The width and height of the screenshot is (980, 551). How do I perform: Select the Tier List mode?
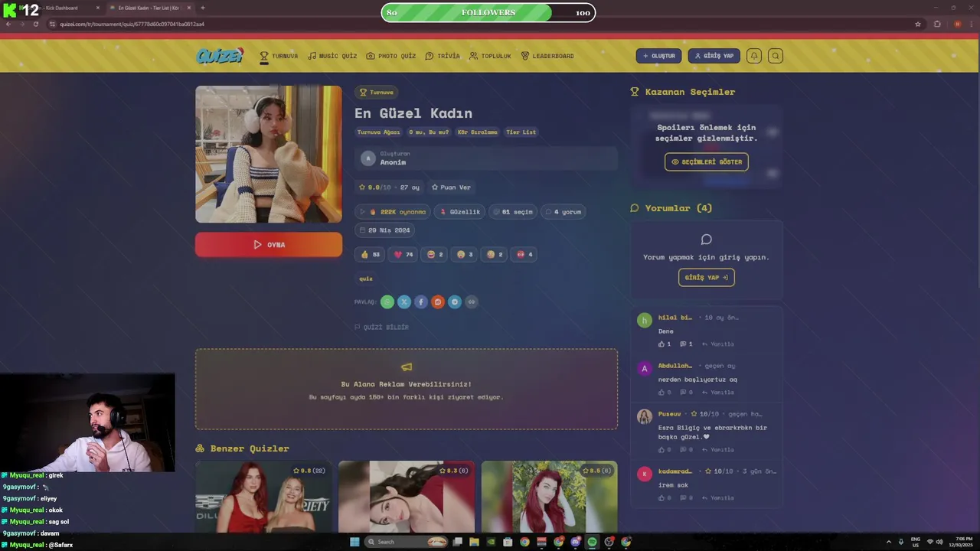click(x=521, y=132)
